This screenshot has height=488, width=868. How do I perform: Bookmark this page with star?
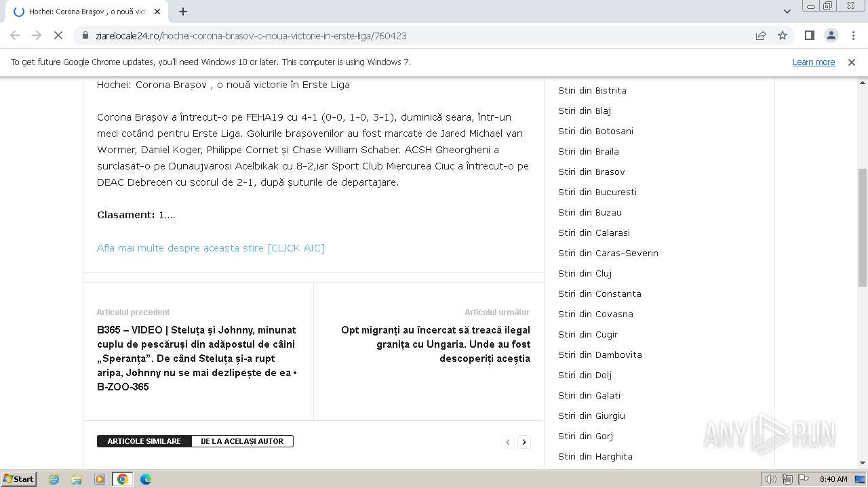pyautogui.click(x=783, y=35)
